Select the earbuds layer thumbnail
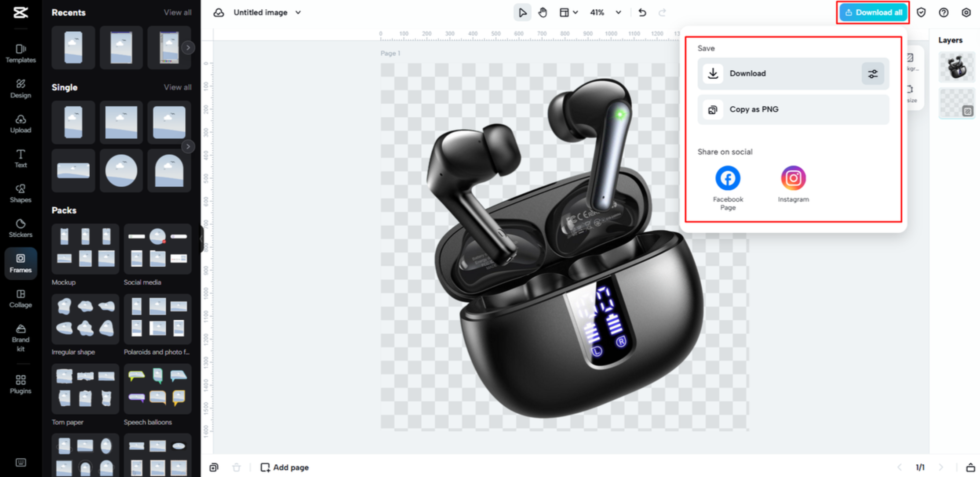The image size is (980, 477). (957, 67)
